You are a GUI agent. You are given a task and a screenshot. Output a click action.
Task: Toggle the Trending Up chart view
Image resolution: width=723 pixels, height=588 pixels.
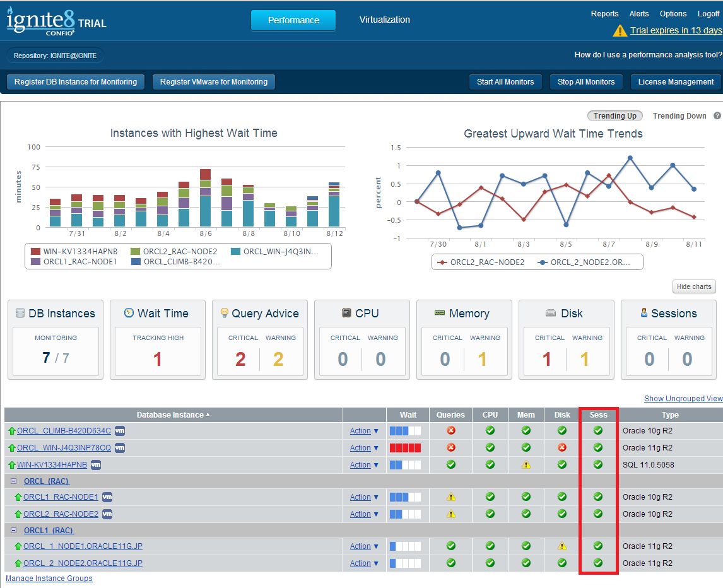614,115
